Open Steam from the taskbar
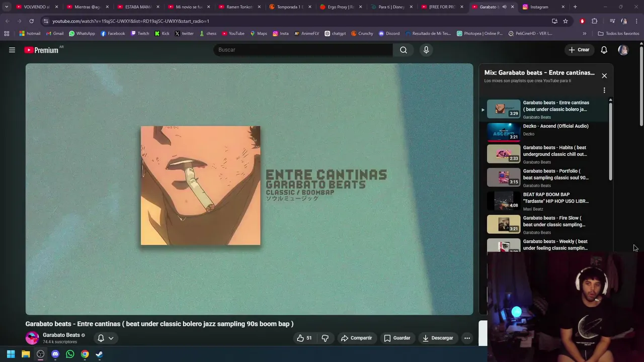644x362 pixels. 99,354
